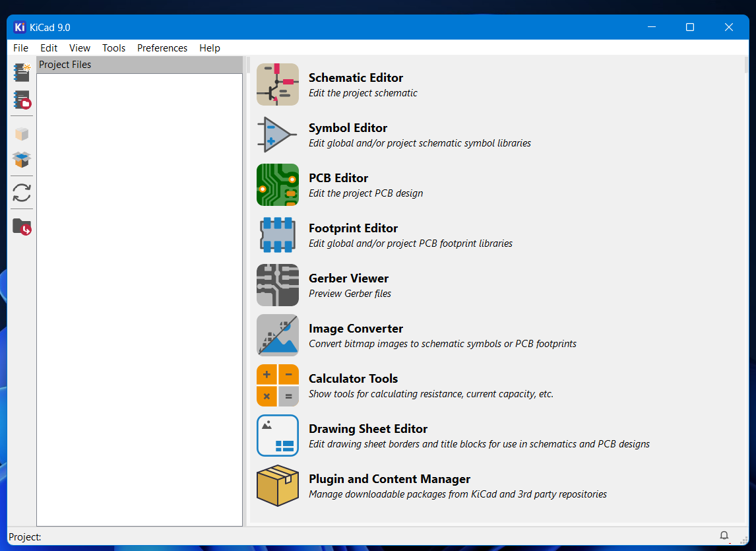Launch the Symbol Editor op-amp icon
Viewport: 756px width, 551px height.
[x=278, y=135]
